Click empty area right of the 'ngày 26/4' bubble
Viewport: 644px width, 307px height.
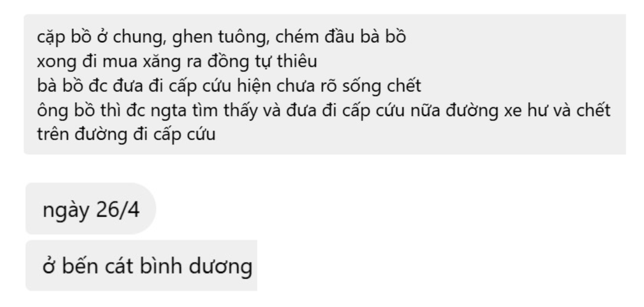pyautogui.click(x=375, y=209)
